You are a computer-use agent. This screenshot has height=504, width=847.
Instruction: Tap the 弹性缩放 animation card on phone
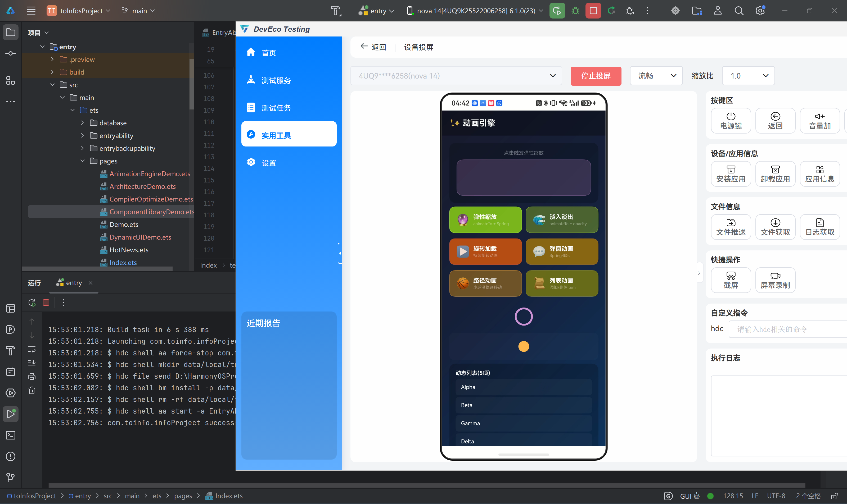point(485,219)
